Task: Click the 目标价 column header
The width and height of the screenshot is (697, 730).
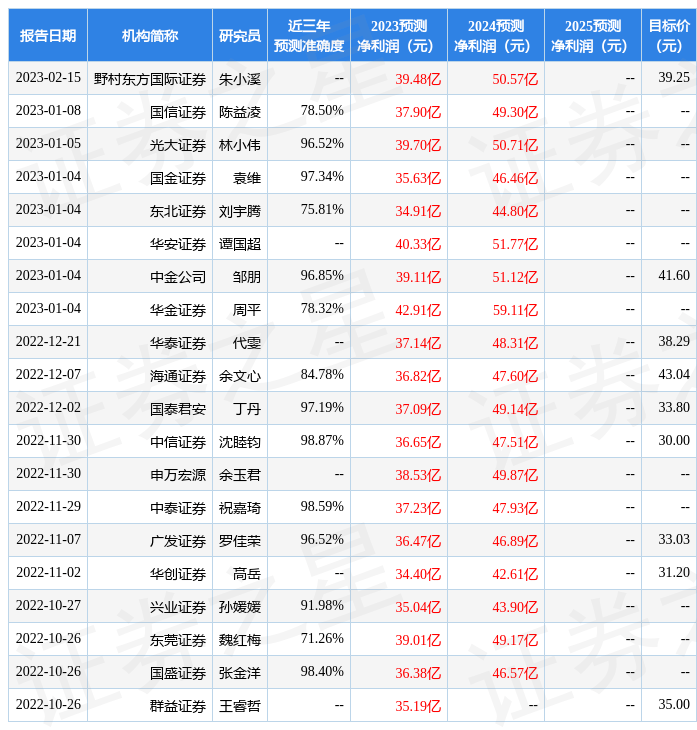Action: pyautogui.click(x=669, y=36)
